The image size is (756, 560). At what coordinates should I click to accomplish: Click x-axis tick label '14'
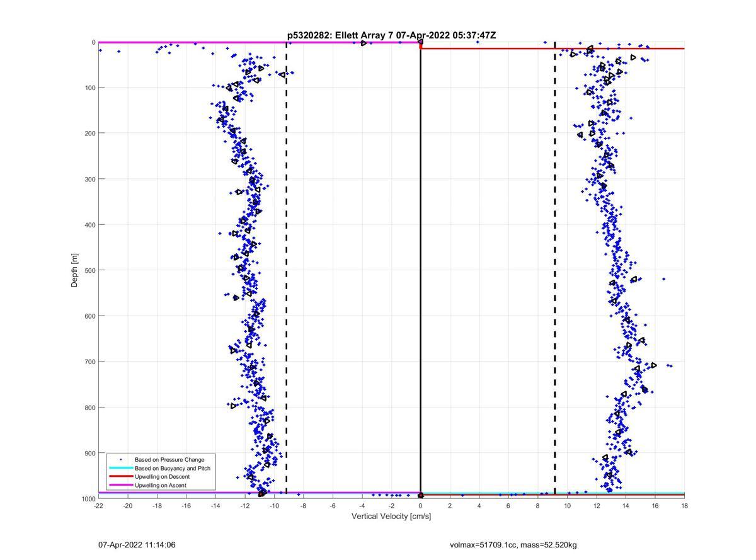pos(626,505)
